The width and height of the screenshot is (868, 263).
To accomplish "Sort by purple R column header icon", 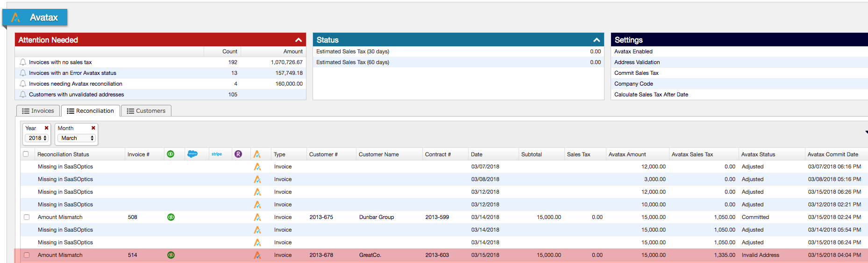I will pos(238,154).
